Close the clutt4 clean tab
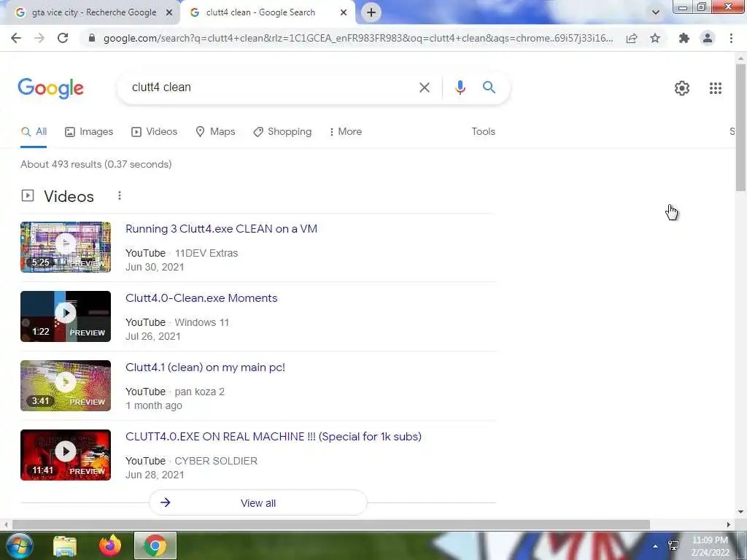The image size is (747, 560). [344, 13]
